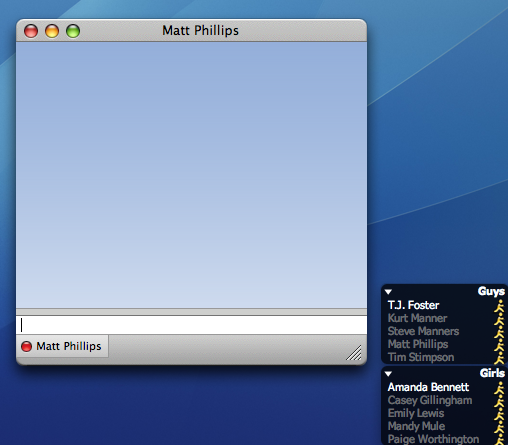Click the Guys group heading
508x445 pixels.
coord(491,291)
